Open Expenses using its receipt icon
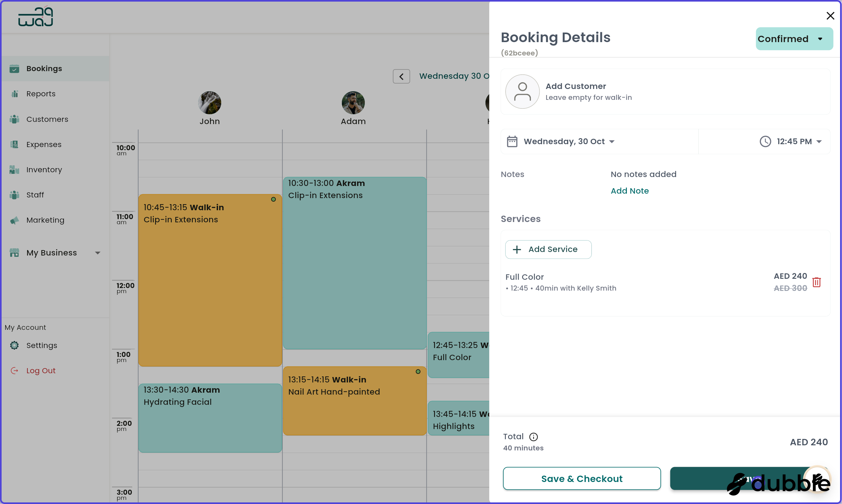The image size is (842, 504). click(x=14, y=144)
